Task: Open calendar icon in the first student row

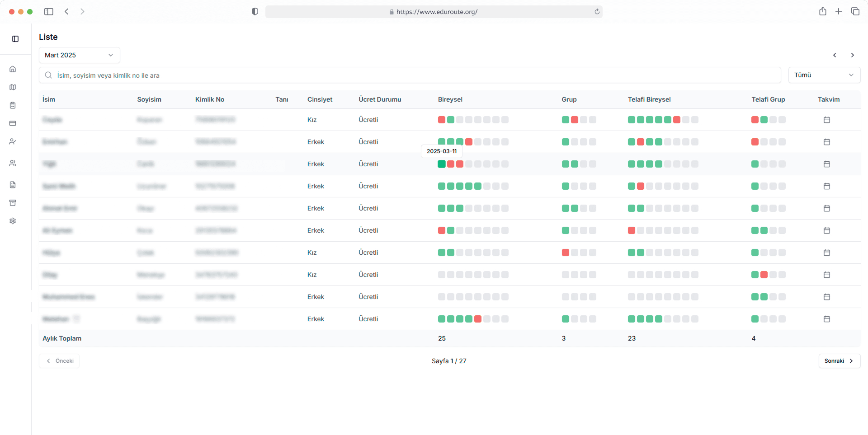Action: pyautogui.click(x=827, y=120)
